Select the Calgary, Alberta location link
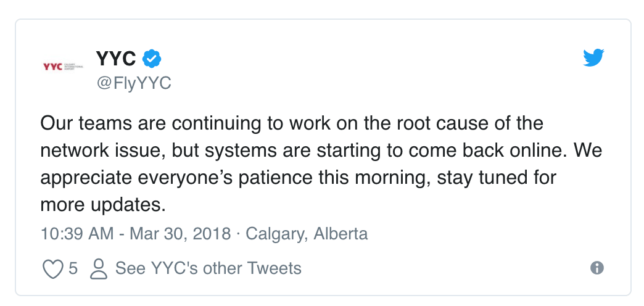Screen dimensions: 644x306 (307, 234)
